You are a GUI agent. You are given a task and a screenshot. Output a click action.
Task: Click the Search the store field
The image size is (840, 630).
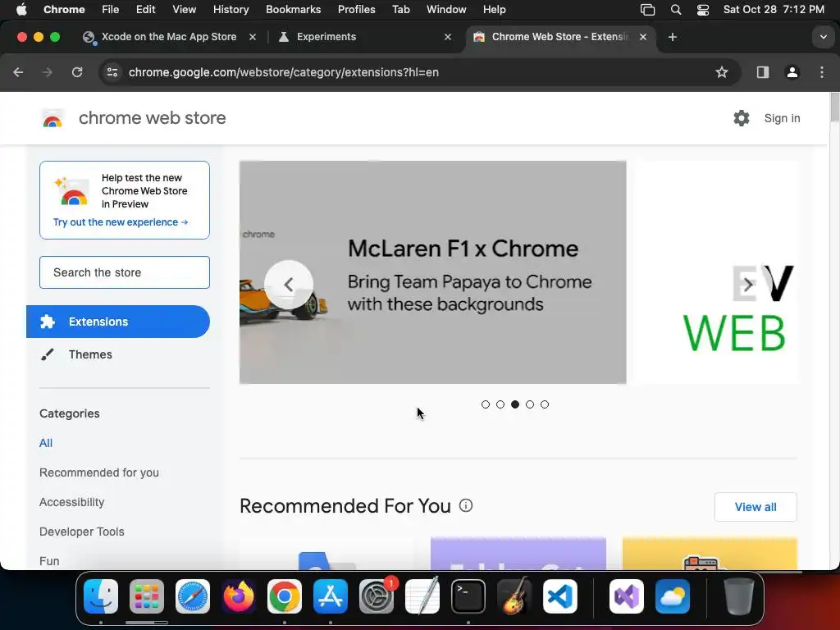125,272
